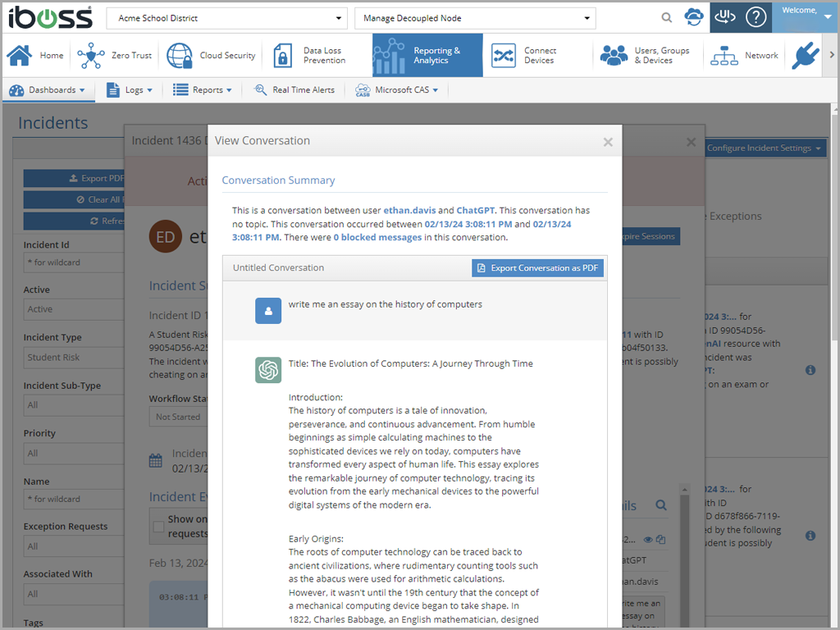The height and width of the screenshot is (630, 840).
Task: Open the Priority filter field
Action: [74, 453]
